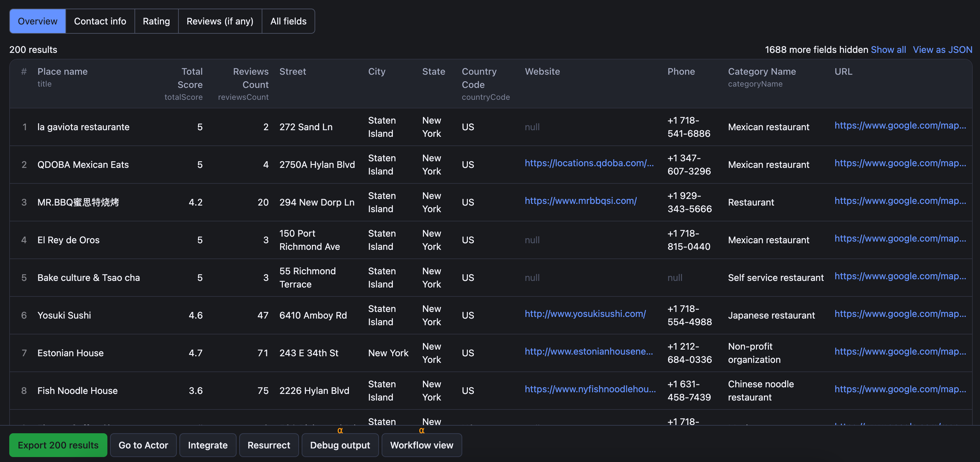Viewport: 980px width, 462px height.
Task: Click the Reviews Count column header
Action: 251,78
